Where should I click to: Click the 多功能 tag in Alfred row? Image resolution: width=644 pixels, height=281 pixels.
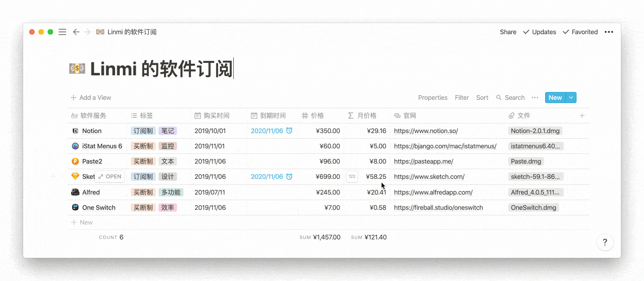coord(171,192)
